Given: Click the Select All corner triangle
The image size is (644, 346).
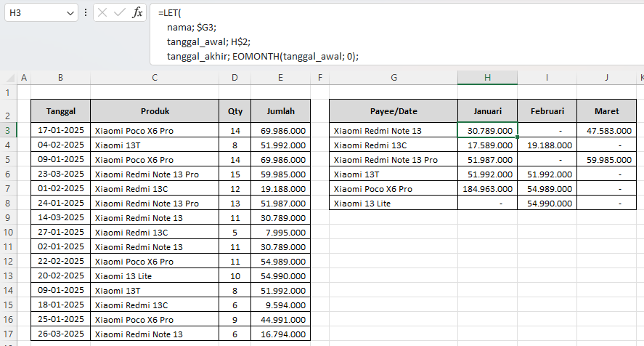Looking at the screenshot, I should point(10,79).
